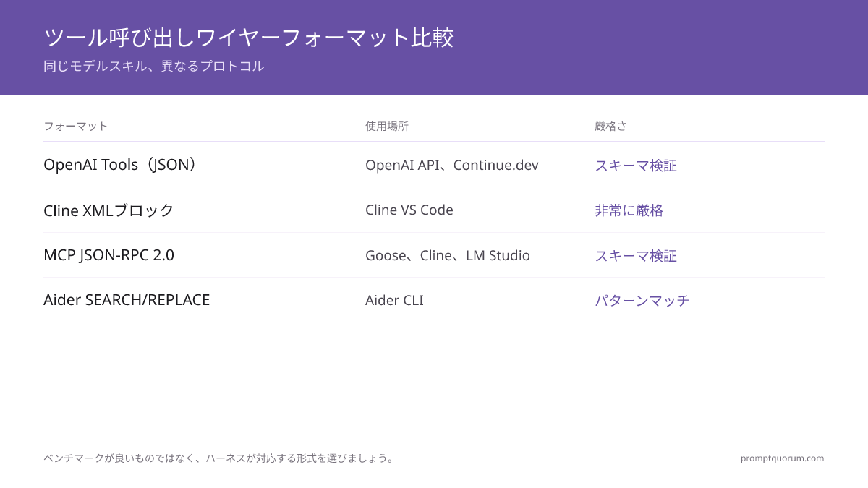
Task: Click the Cline VS Code cell
Action: [409, 210]
